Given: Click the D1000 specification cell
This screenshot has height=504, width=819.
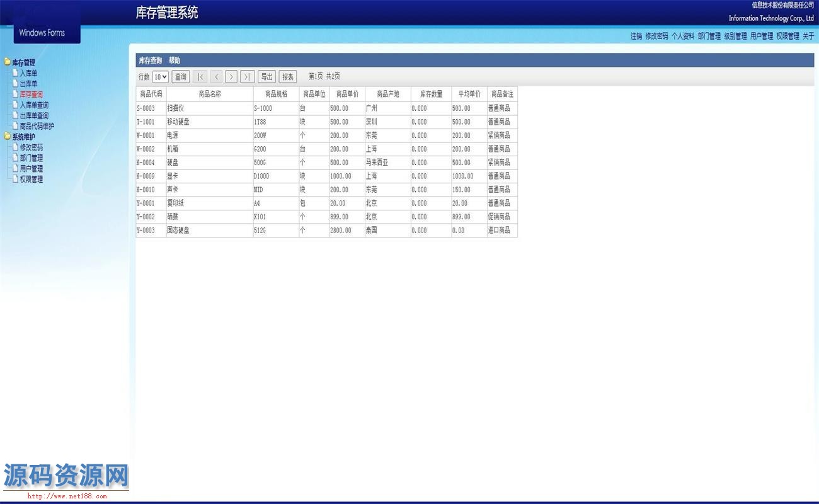Looking at the screenshot, I should point(276,176).
